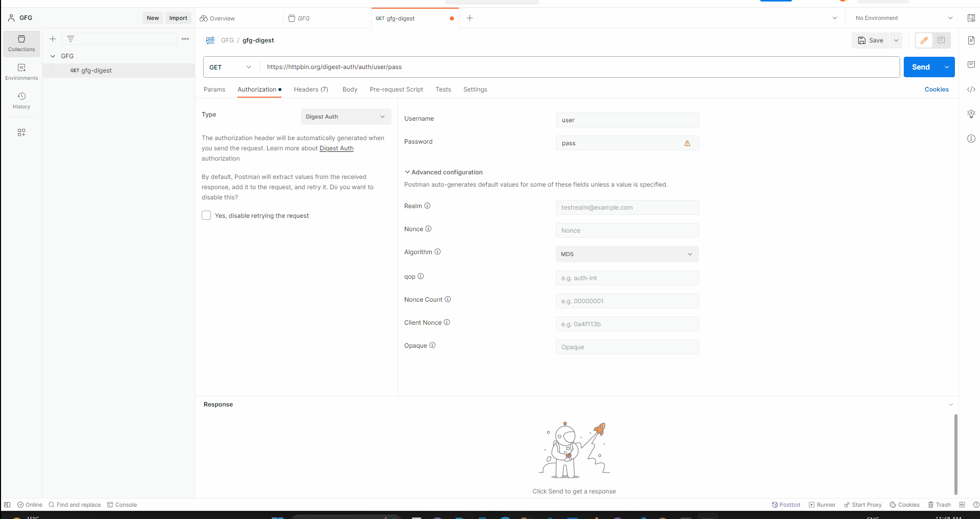The width and height of the screenshot is (980, 519).
Task: Check 'Yes, disable retrying the request'
Action: click(206, 215)
